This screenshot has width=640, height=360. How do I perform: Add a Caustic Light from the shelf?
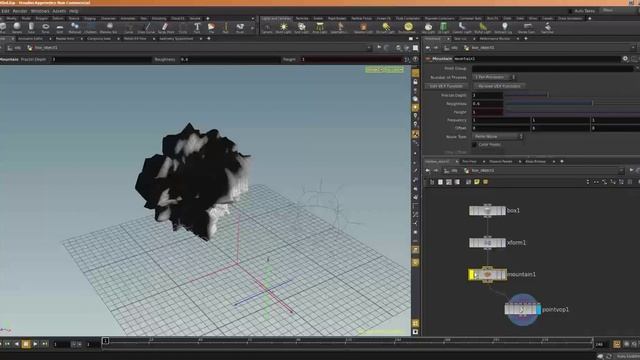(462, 28)
